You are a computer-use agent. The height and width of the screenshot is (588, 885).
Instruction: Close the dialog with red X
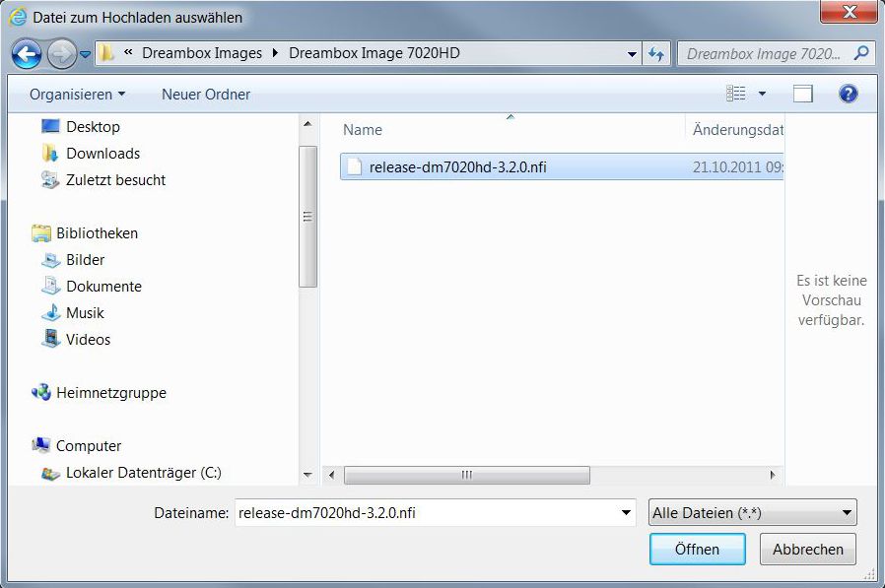(849, 11)
